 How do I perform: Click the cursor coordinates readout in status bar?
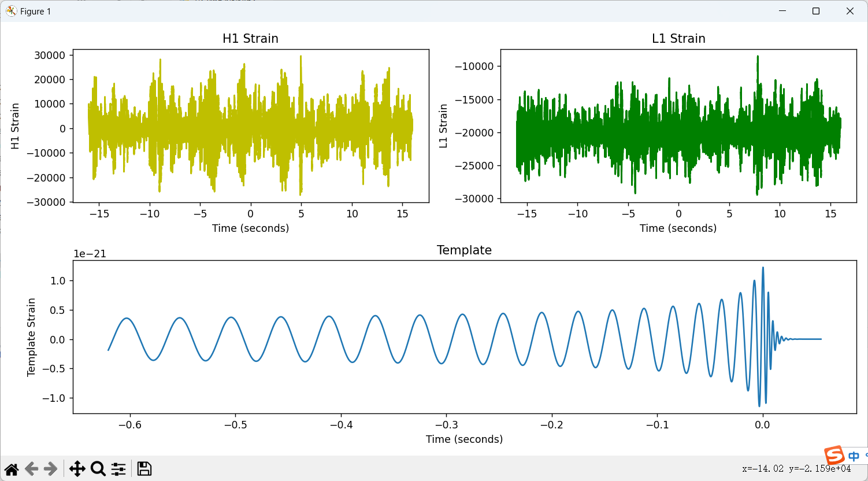click(x=796, y=469)
